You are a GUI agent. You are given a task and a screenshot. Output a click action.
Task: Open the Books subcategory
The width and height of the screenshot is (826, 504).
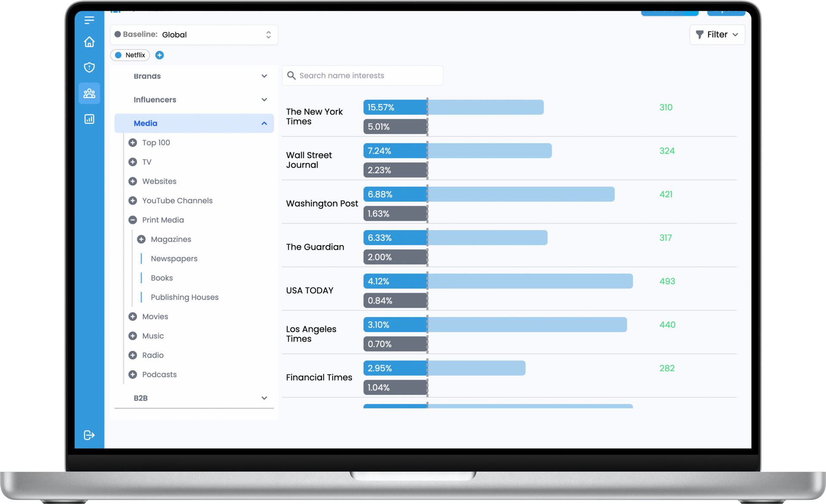(x=162, y=278)
